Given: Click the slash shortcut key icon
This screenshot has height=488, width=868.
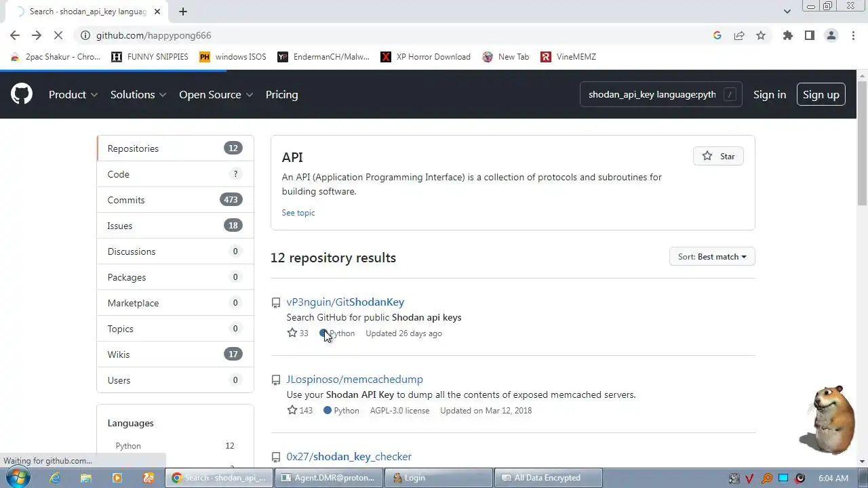Looking at the screenshot, I should click(x=730, y=94).
